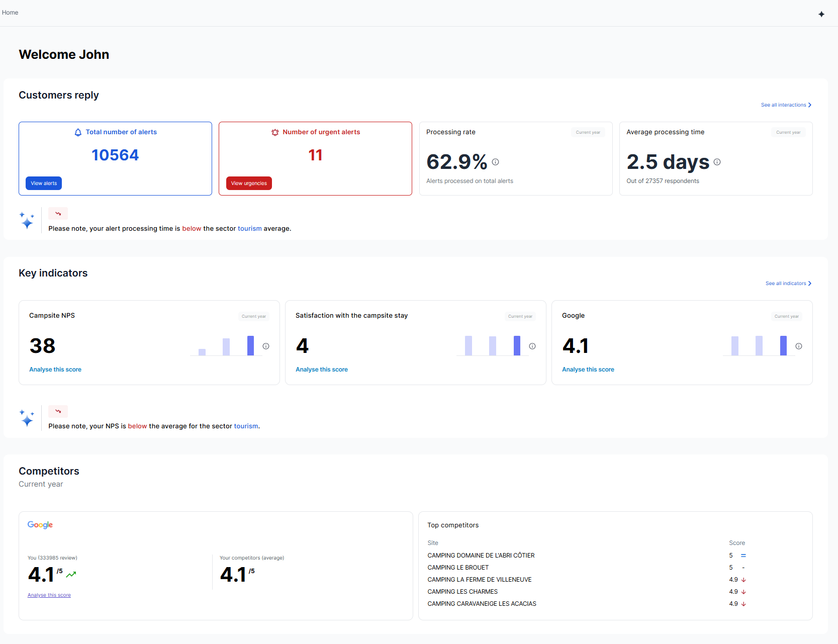The image size is (838, 644).
Task: Click the urgent alarm icon beside Number of urgent alerts
Action: [275, 132]
